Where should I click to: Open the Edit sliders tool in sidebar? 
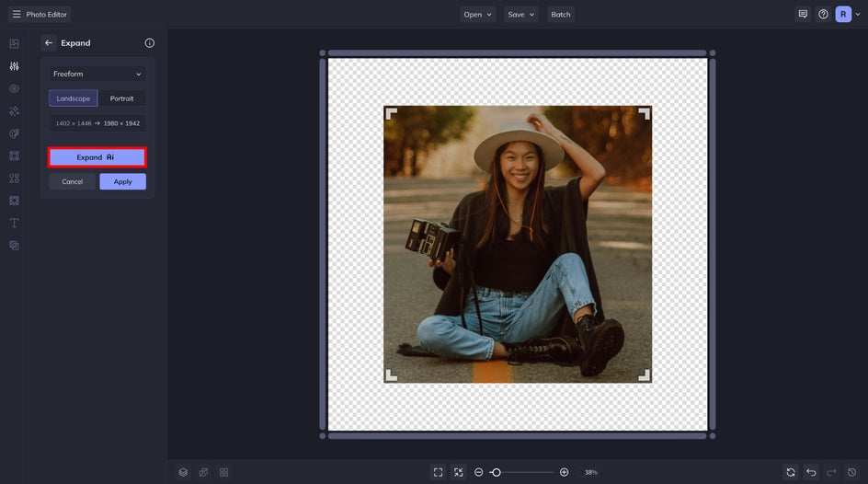pyautogui.click(x=15, y=66)
